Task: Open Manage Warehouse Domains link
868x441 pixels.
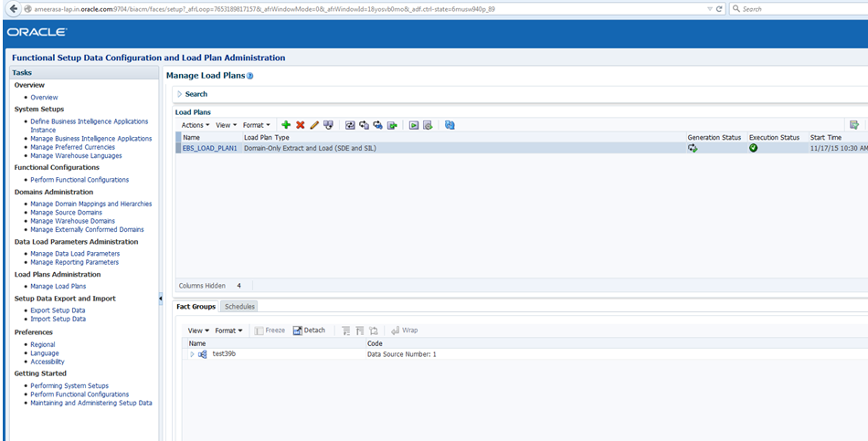Action: 72,221
